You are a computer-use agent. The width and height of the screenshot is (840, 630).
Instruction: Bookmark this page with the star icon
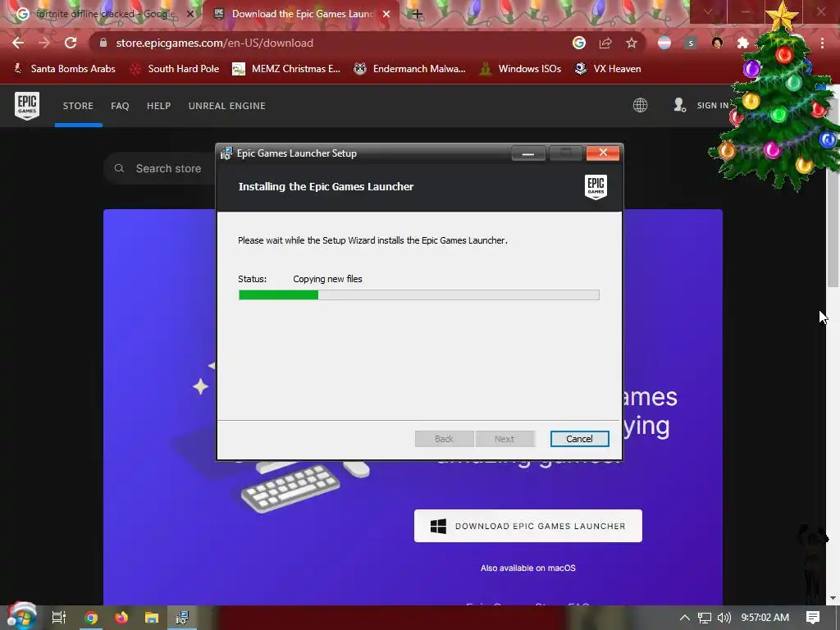(x=632, y=43)
